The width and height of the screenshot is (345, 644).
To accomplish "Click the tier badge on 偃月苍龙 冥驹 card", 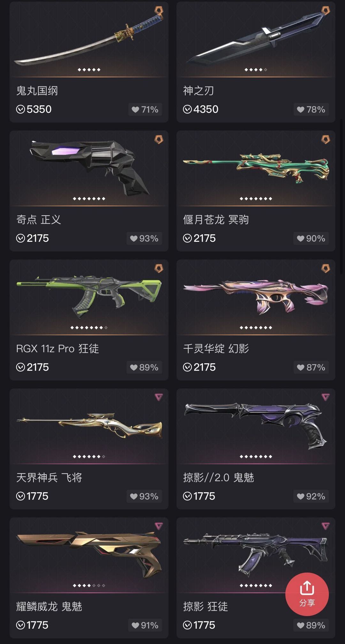I will [x=326, y=139].
